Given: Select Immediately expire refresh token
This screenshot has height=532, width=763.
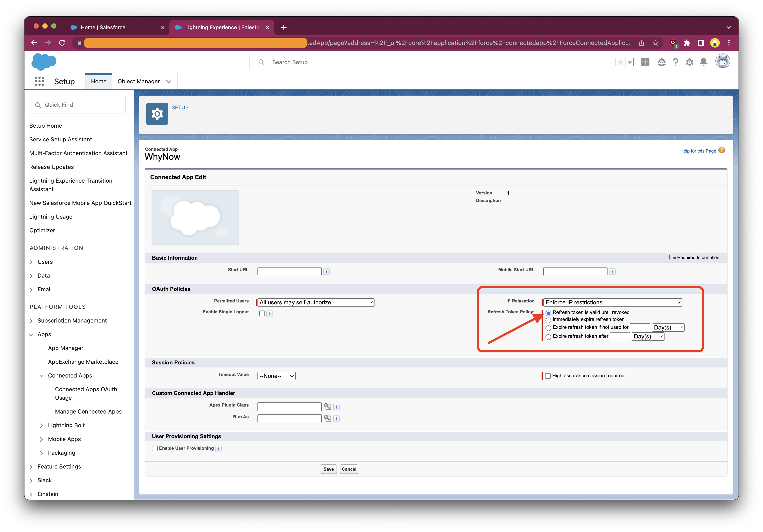Looking at the screenshot, I should tap(548, 320).
